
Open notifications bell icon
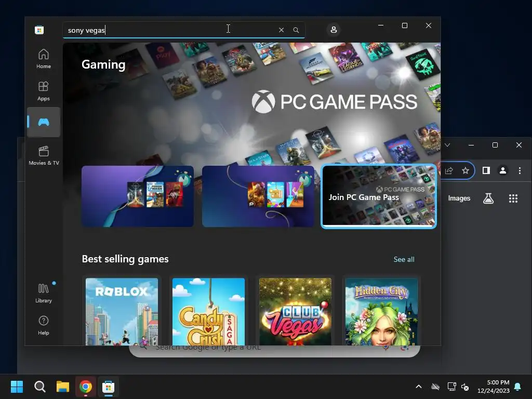click(x=518, y=387)
